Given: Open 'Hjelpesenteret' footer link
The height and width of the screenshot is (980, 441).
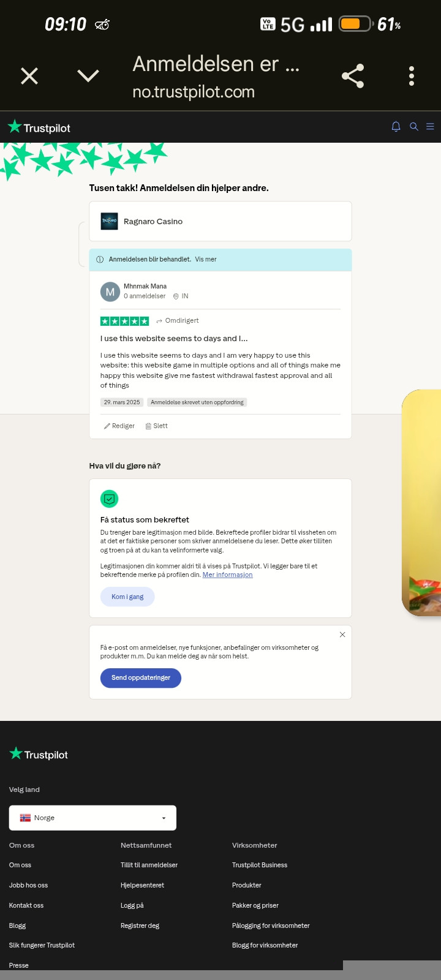Looking at the screenshot, I should pyautogui.click(x=142, y=885).
